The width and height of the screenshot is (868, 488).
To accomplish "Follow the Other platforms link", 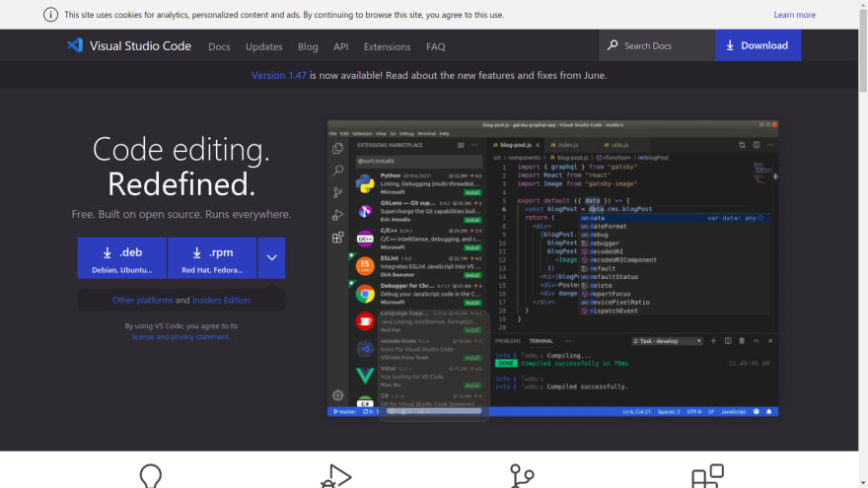I will coord(142,300).
